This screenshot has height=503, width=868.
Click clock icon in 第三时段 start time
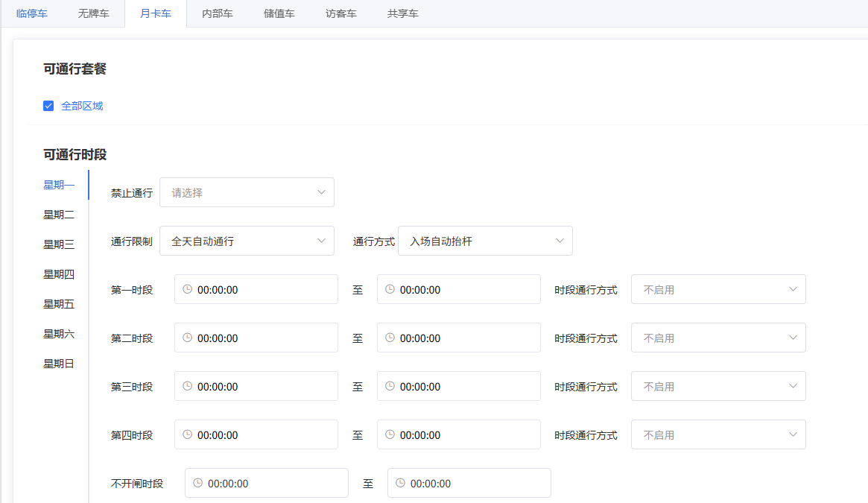[188, 386]
